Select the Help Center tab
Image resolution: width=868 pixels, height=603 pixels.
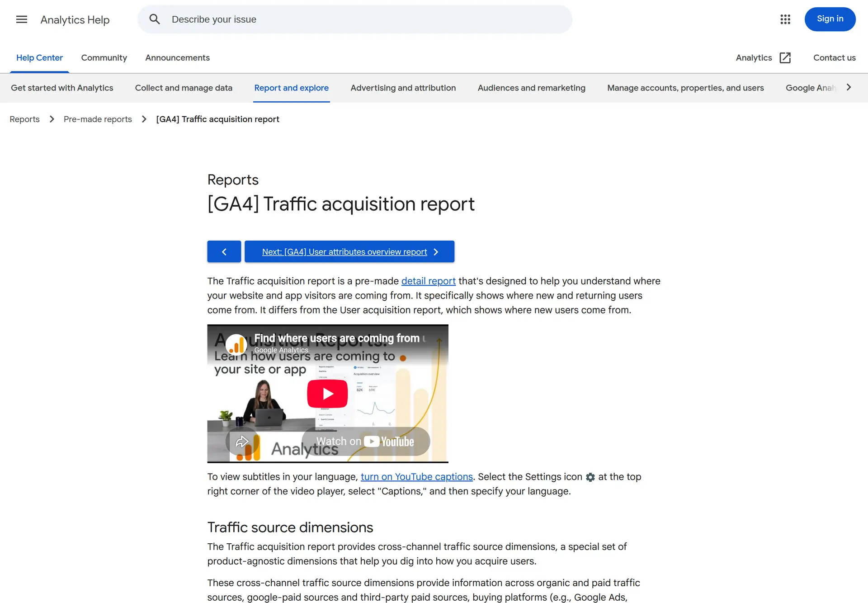(39, 58)
